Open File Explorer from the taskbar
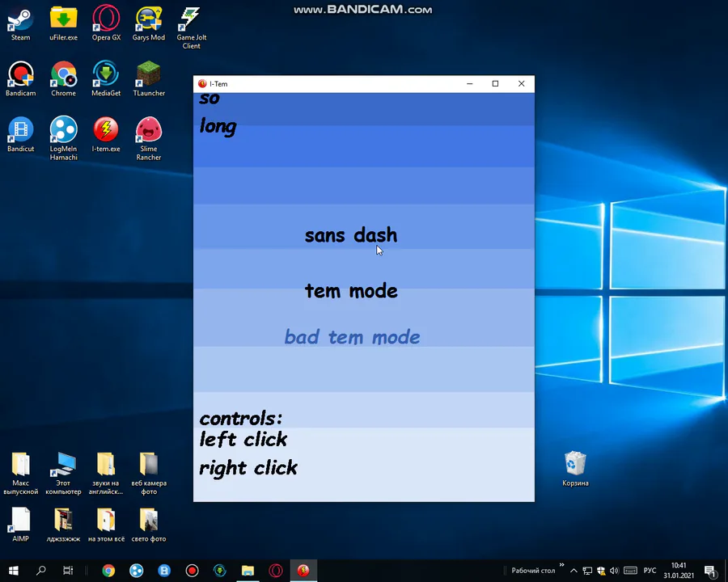The image size is (728, 582). [248, 571]
